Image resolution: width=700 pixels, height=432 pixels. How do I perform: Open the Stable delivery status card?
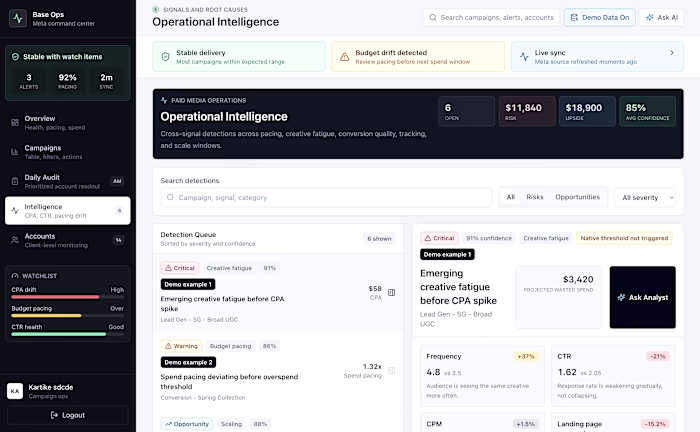click(x=239, y=57)
